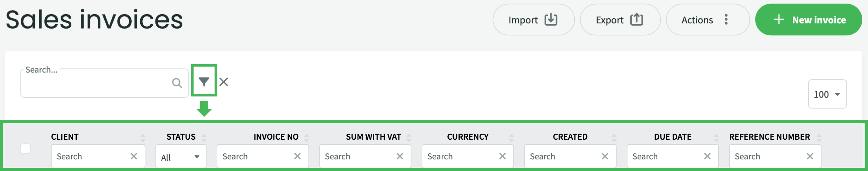The height and width of the screenshot is (171, 868).
Task: Clear the Sum with VAT search field
Action: pyautogui.click(x=400, y=156)
